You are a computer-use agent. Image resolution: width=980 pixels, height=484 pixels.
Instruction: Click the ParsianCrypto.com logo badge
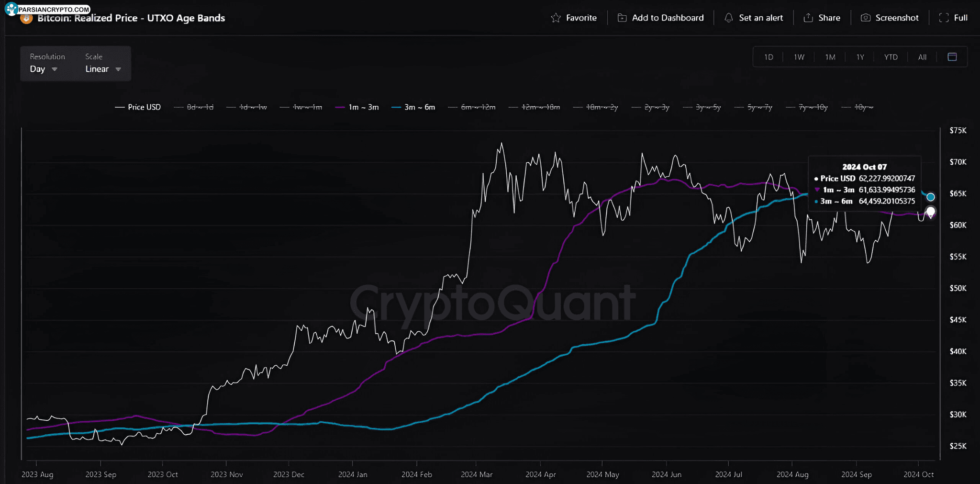48,9
